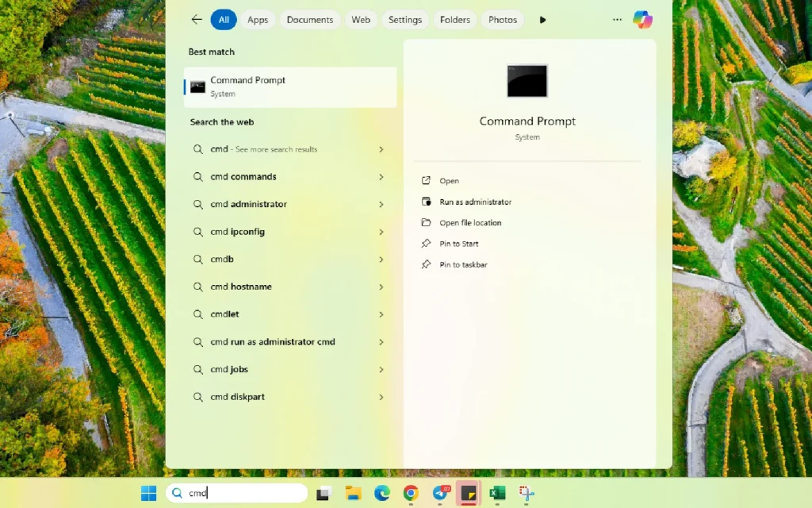Open the three-dot options menu

pos(617,20)
